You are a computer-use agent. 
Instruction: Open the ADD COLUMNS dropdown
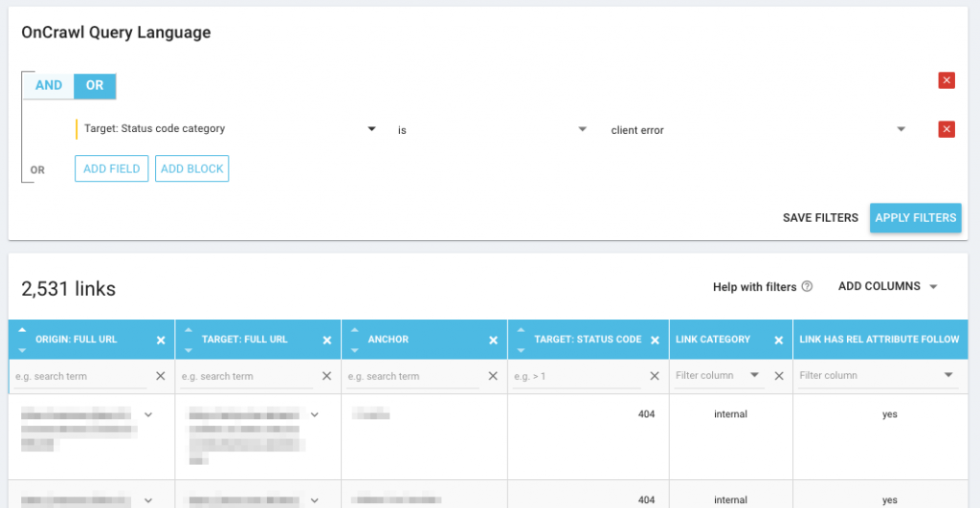point(887,286)
